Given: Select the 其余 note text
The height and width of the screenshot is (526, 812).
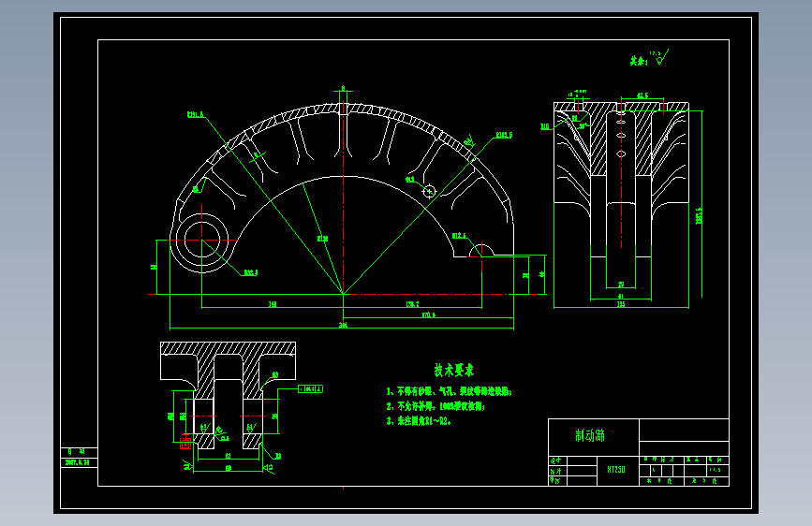Looking at the screenshot, I should (x=639, y=61).
